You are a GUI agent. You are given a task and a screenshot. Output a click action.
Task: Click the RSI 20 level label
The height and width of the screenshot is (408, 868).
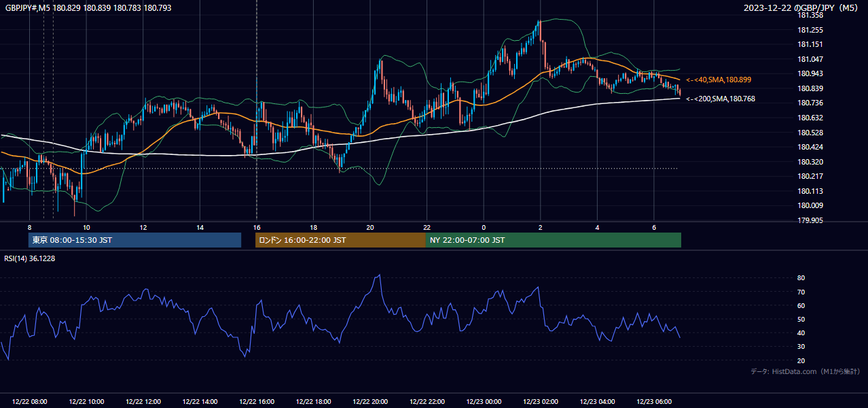click(801, 360)
